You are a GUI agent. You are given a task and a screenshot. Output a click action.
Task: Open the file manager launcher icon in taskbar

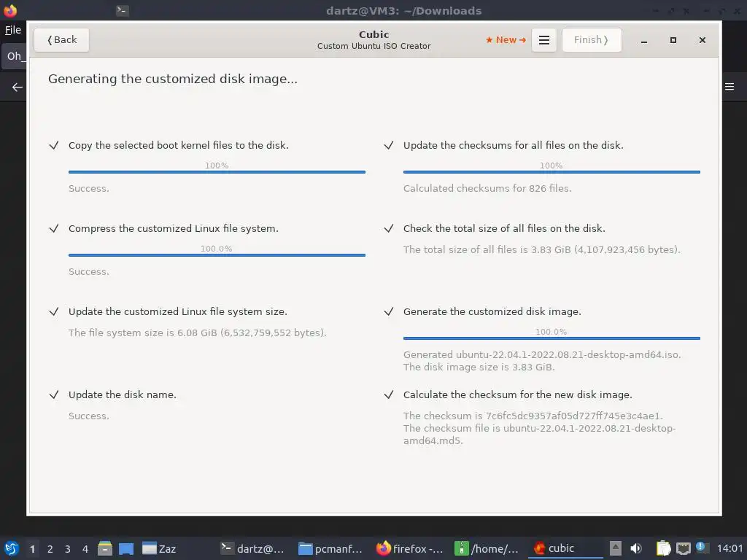105,548
